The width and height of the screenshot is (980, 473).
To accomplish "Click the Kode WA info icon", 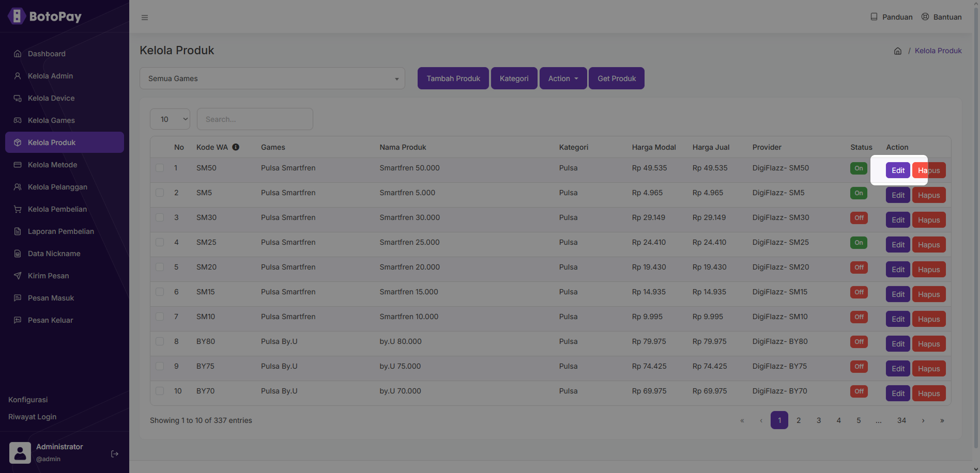I will coord(236,147).
